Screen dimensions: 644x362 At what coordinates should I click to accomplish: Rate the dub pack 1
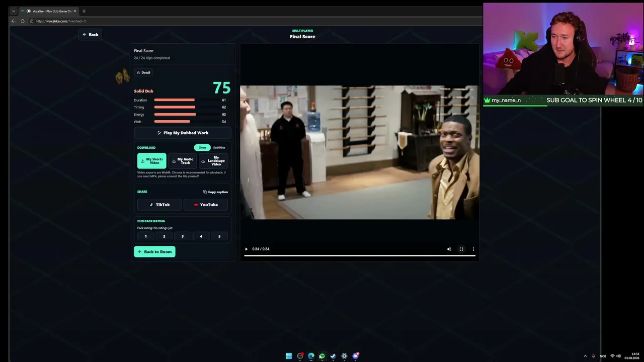(146, 236)
